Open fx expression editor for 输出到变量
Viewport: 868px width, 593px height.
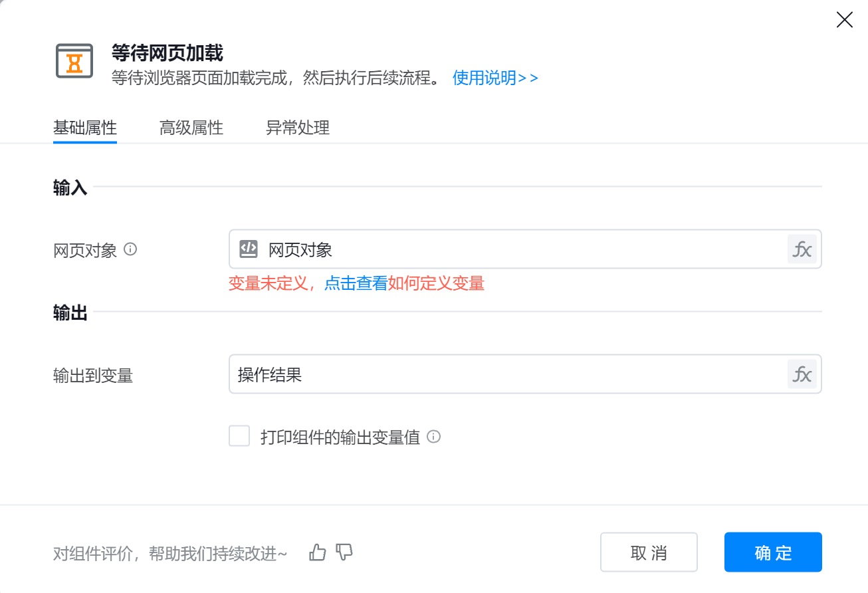click(802, 374)
